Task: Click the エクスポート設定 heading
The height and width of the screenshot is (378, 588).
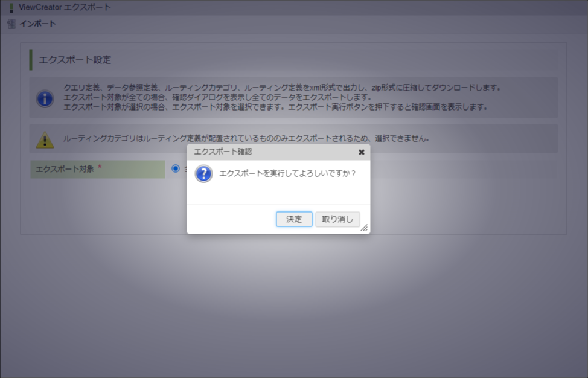Action: coord(75,60)
